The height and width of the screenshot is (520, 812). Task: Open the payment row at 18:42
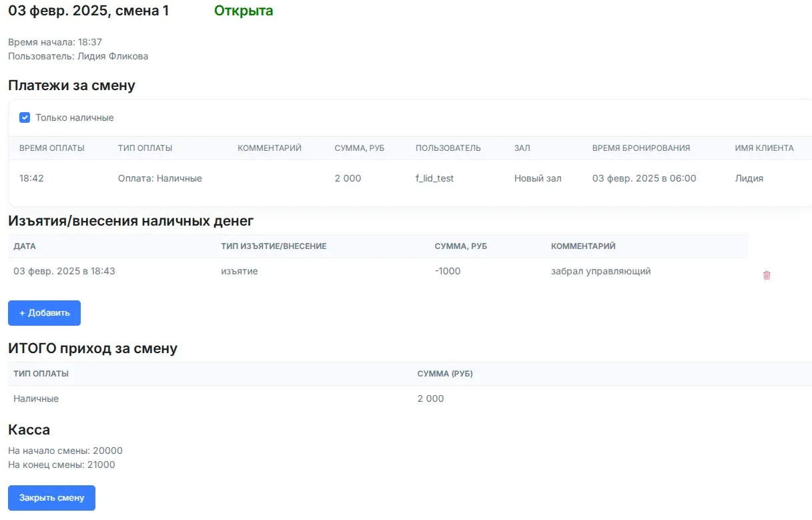click(31, 178)
